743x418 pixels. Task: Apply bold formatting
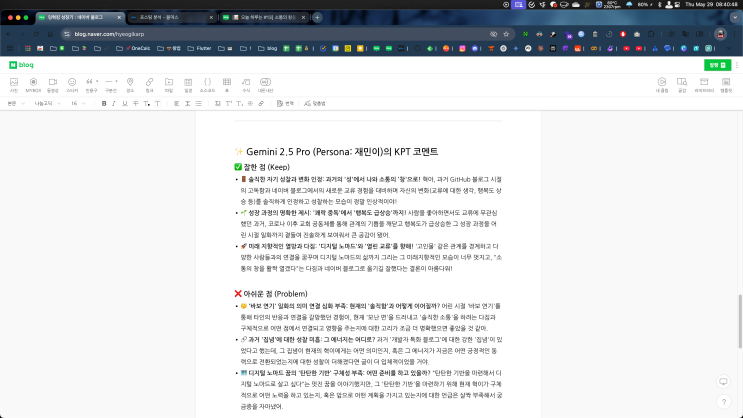click(x=104, y=103)
